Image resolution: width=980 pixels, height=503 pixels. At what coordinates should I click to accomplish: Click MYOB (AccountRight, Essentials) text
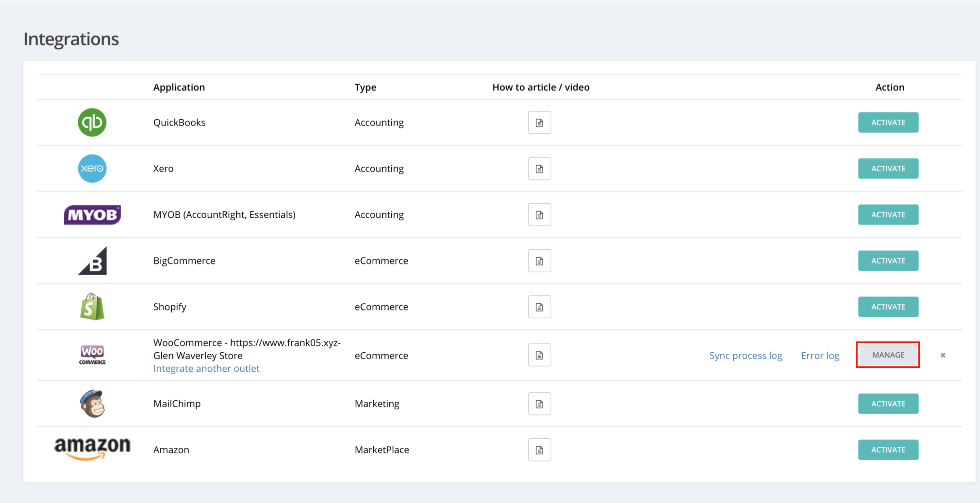pos(224,215)
